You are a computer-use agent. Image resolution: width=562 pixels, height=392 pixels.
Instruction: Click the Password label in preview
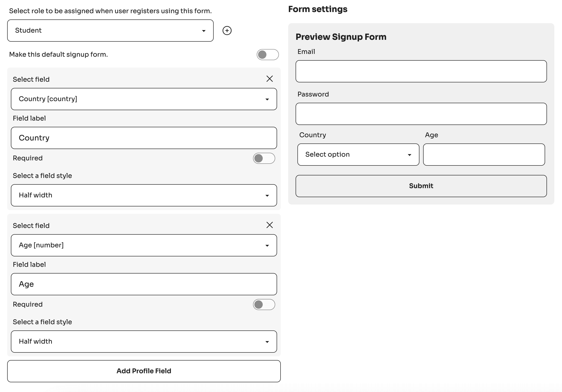[x=313, y=94]
